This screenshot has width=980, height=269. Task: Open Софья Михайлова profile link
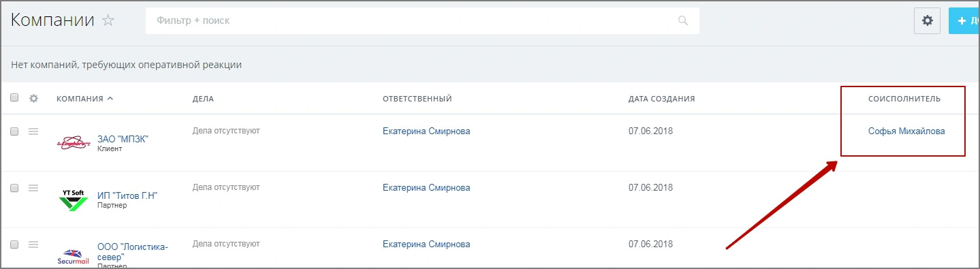pyautogui.click(x=906, y=131)
